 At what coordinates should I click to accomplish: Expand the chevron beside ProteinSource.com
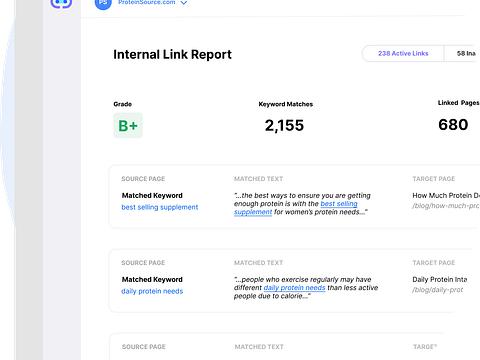[x=184, y=3]
